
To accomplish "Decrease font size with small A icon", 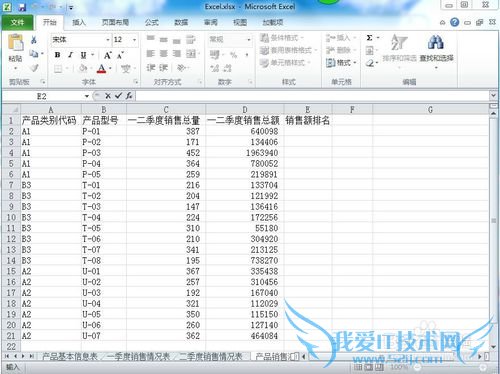I will (120, 55).
